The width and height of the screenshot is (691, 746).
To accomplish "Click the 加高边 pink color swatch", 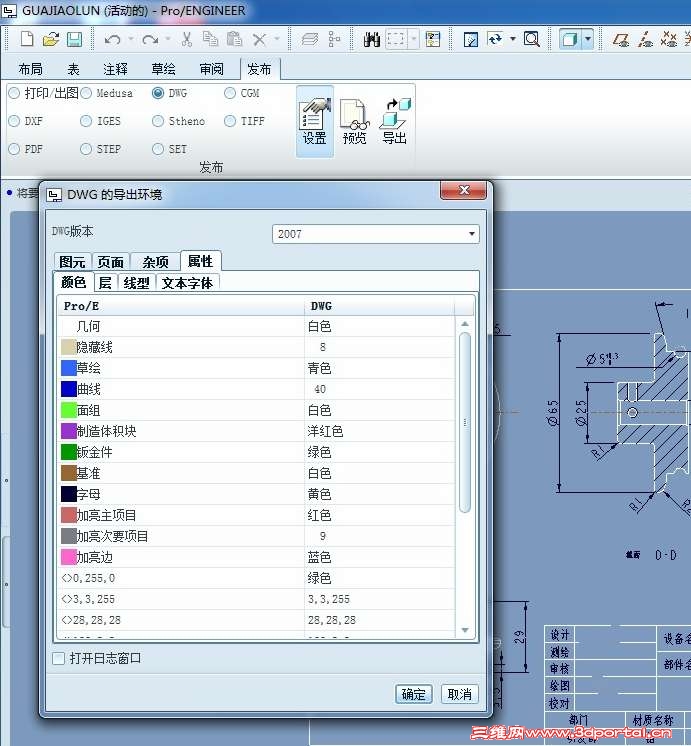I will point(69,557).
